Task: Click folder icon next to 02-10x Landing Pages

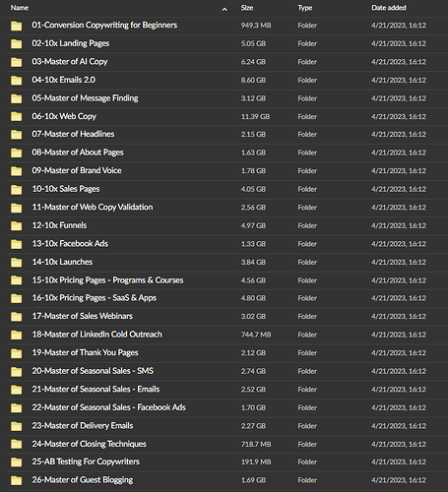Action: (17, 44)
